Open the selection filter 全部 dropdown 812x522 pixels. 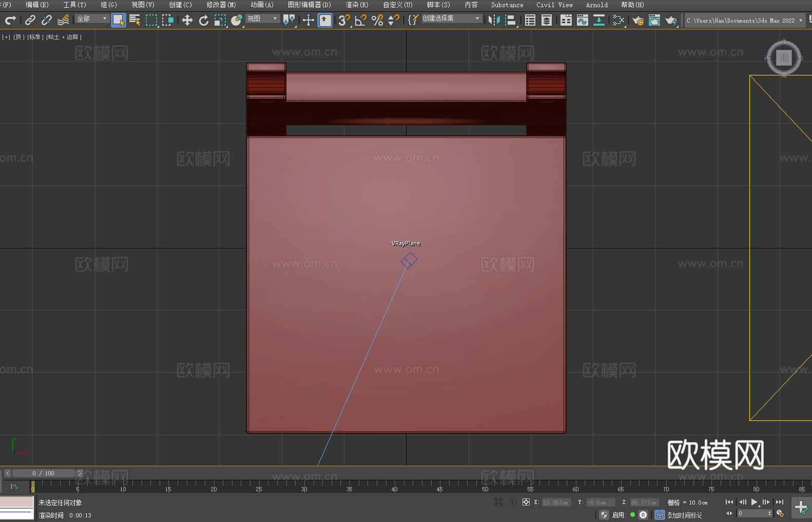(x=92, y=18)
